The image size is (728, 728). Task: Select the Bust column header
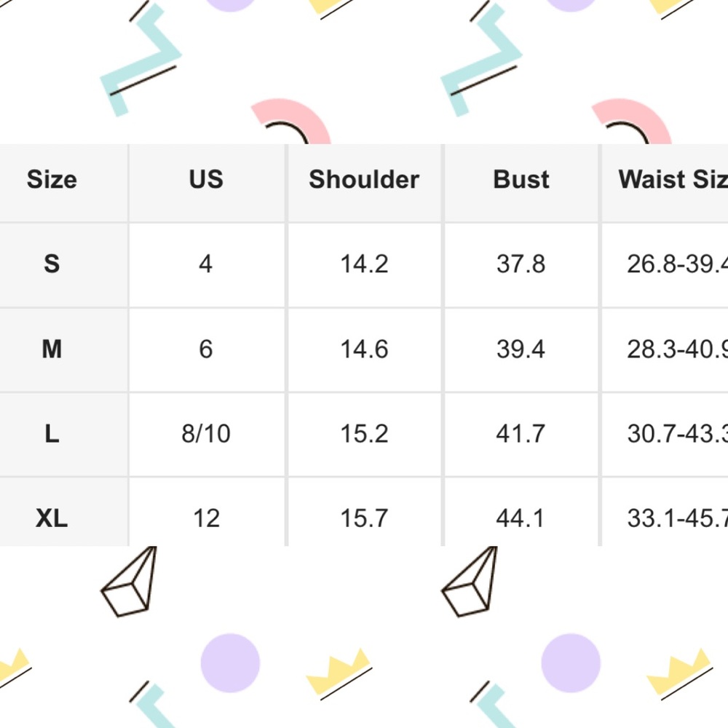click(x=521, y=180)
